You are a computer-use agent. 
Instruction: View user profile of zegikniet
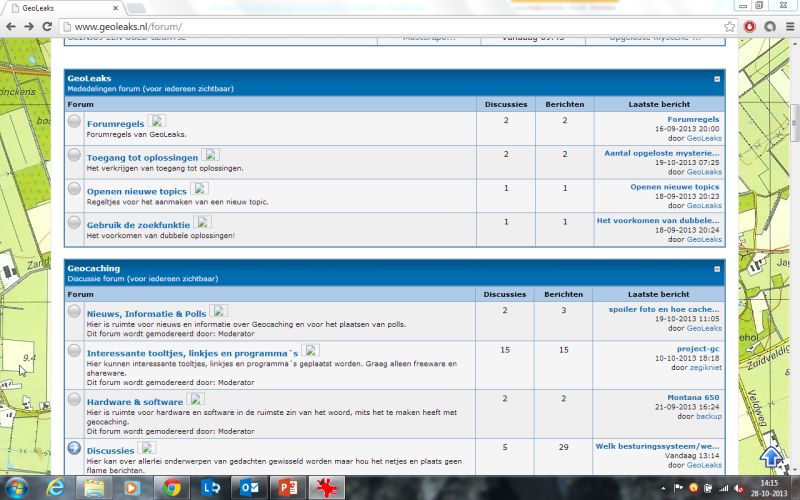point(706,367)
